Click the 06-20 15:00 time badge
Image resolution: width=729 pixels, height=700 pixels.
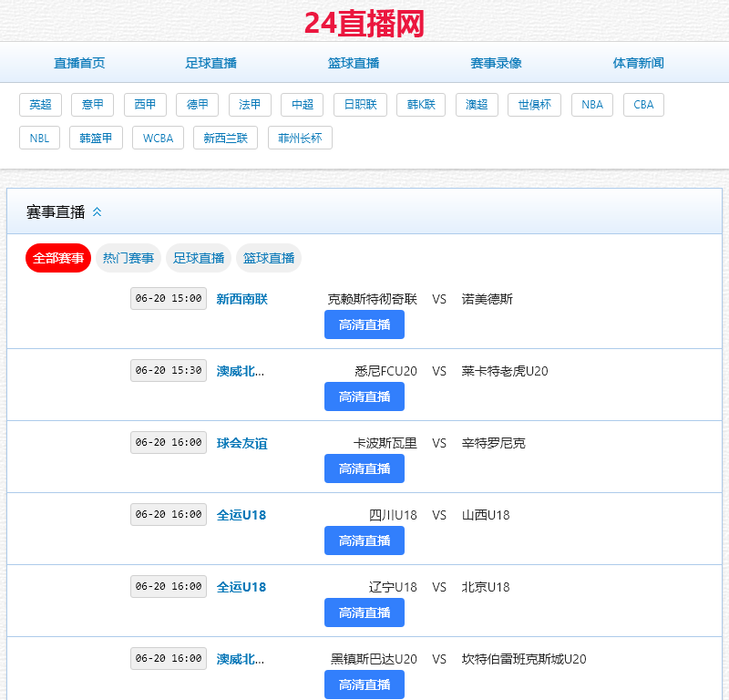pyautogui.click(x=169, y=298)
